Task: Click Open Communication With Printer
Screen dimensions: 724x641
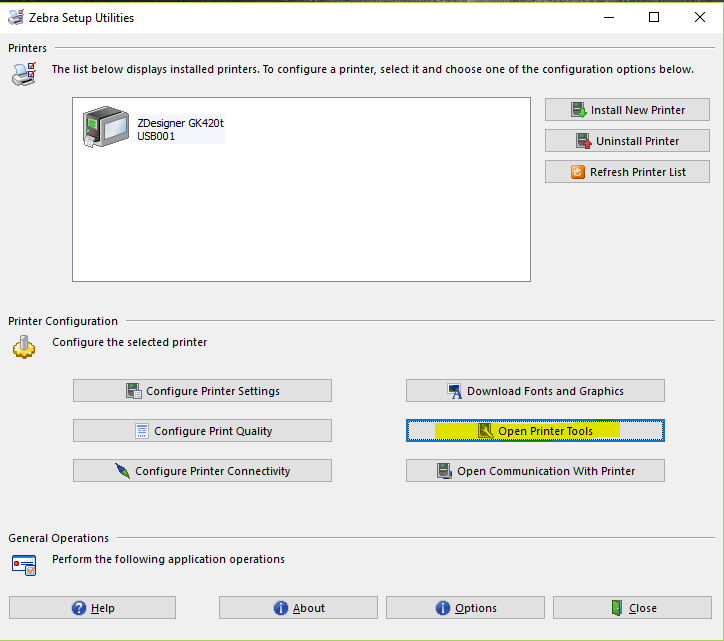Action: point(535,471)
